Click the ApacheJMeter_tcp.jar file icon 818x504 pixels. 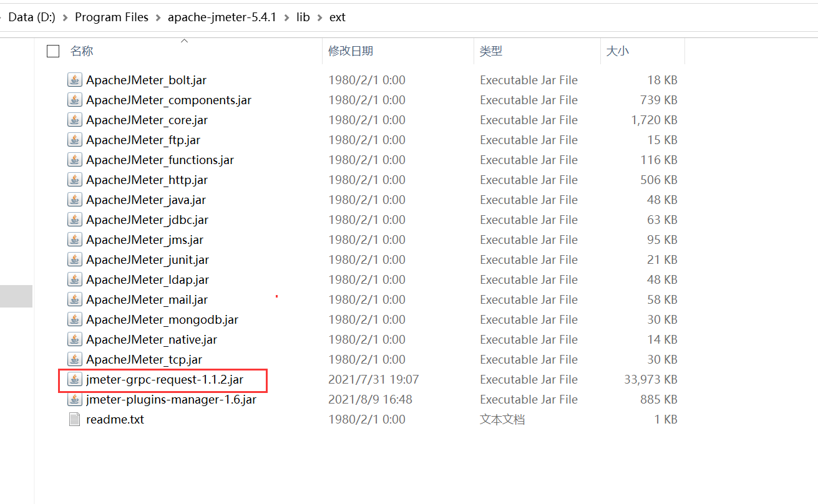pos(75,359)
